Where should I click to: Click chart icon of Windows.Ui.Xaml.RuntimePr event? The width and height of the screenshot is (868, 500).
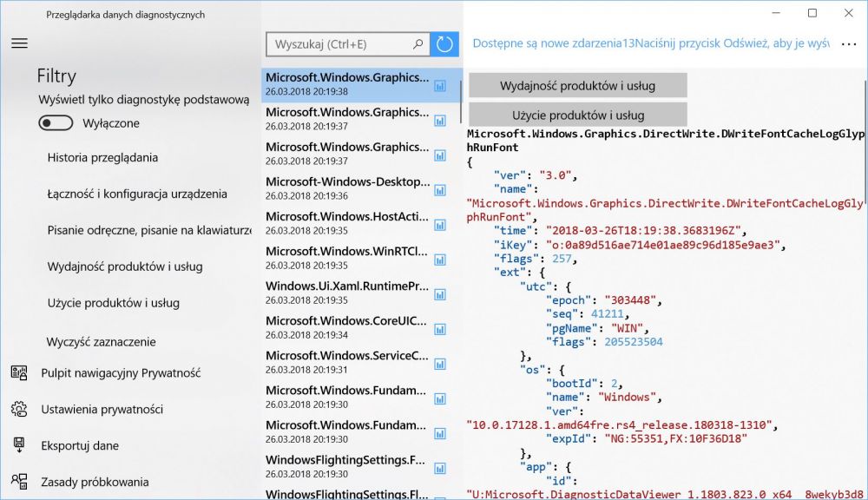coord(440,294)
